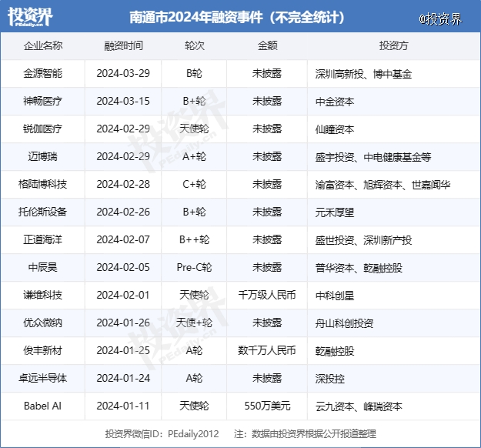Screen dimensions: 481x448
Task: Click footer note 数据由投资界根据公开报道整理
Action: click(x=314, y=433)
